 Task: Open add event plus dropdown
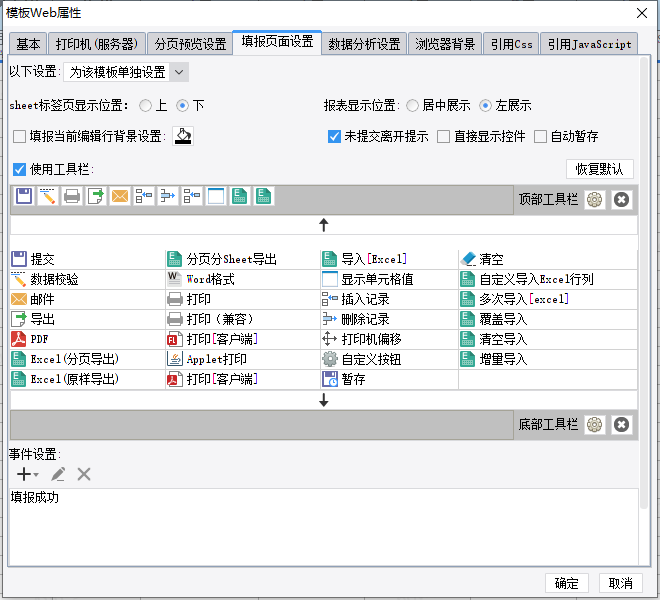(x=27, y=474)
